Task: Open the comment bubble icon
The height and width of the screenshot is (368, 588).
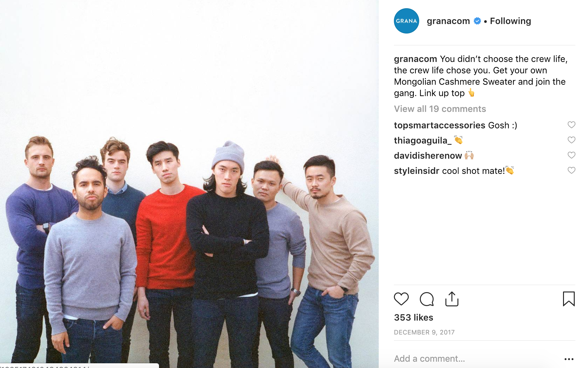Action: (x=426, y=299)
